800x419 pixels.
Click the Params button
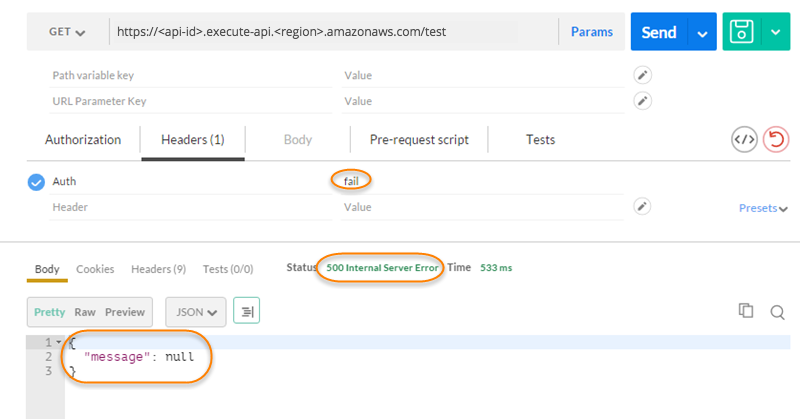[592, 32]
